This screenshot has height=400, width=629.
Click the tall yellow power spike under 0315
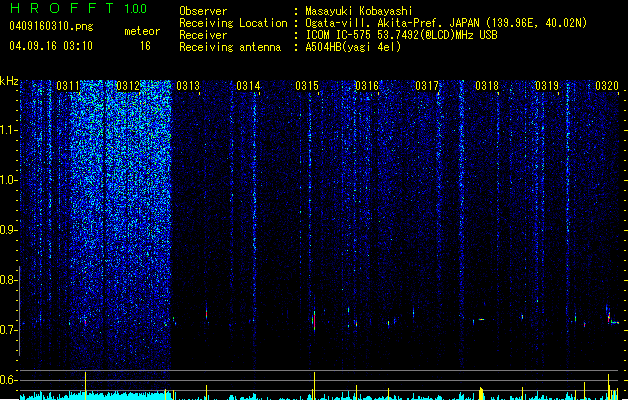click(314, 385)
